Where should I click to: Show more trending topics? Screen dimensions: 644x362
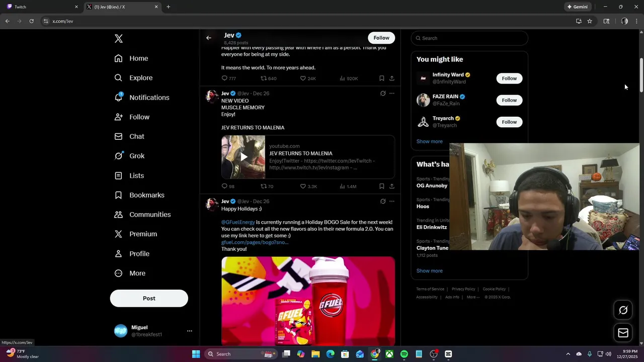pos(429,271)
